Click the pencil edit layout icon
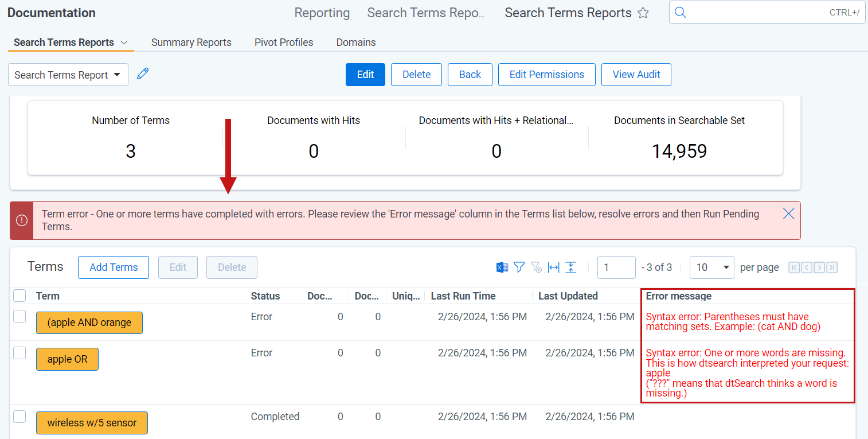 (143, 73)
